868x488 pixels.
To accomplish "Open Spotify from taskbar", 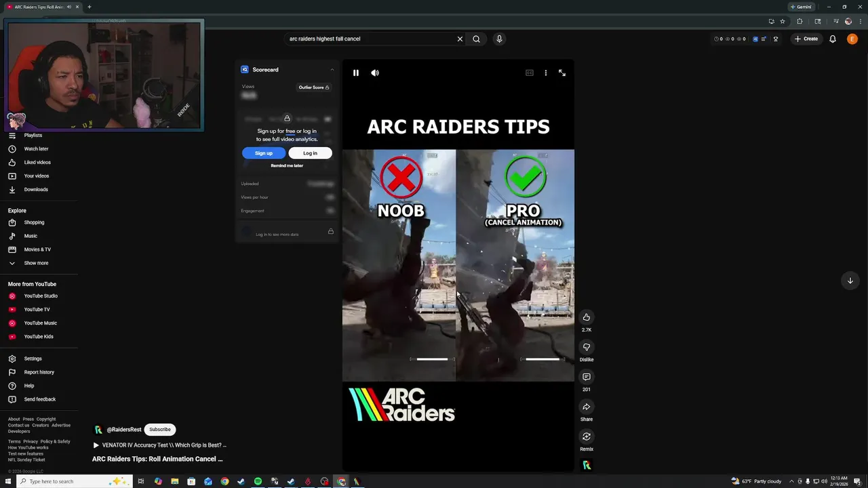I will [258, 481].
